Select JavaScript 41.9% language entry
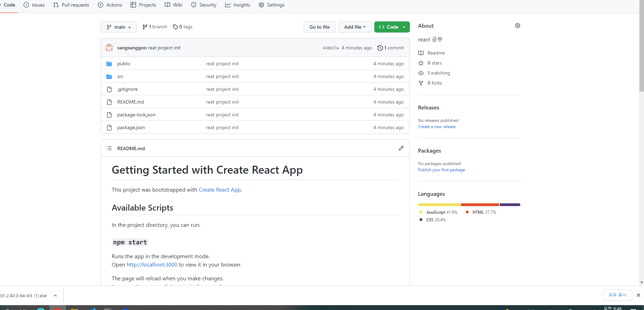Viewport: 644px width, 310px height. coord(438,212)
